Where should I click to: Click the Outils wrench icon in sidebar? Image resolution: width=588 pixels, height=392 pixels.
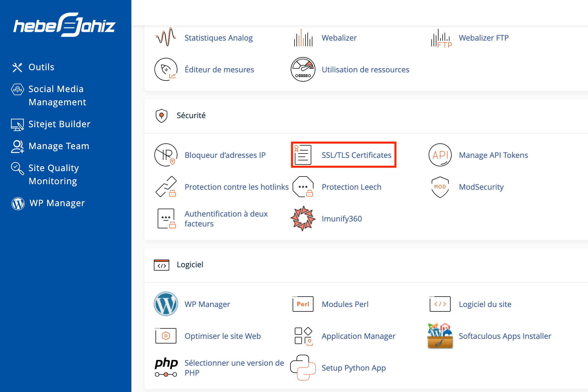pos(17,67)
